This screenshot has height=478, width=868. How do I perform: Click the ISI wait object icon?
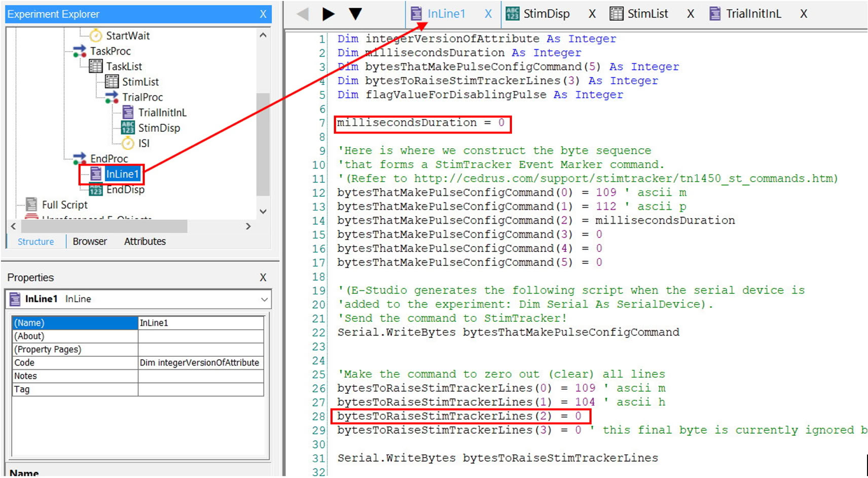[x=128, y=144]
